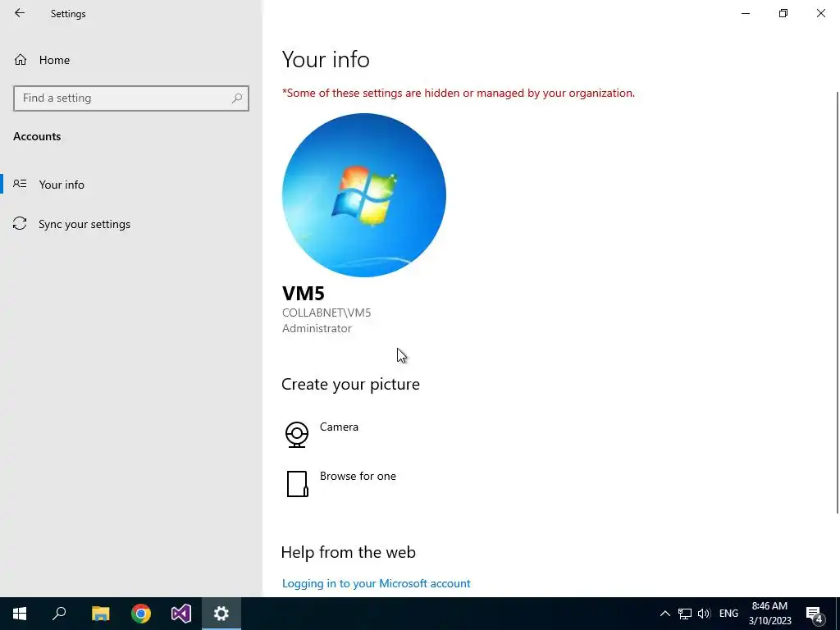Open Logging in to your Microsoft account link
Viewport: 840px width, 630px height.
click(376, 583)
